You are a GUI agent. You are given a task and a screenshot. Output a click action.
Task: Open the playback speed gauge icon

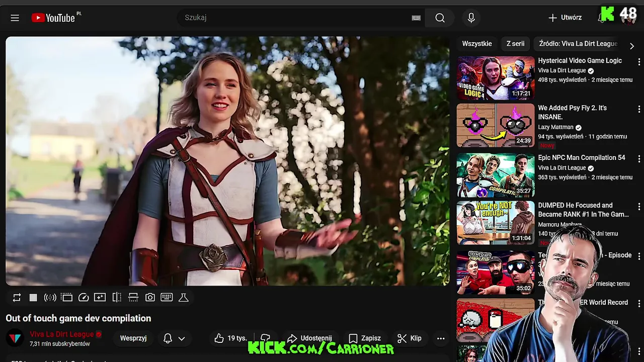point(84,298)
